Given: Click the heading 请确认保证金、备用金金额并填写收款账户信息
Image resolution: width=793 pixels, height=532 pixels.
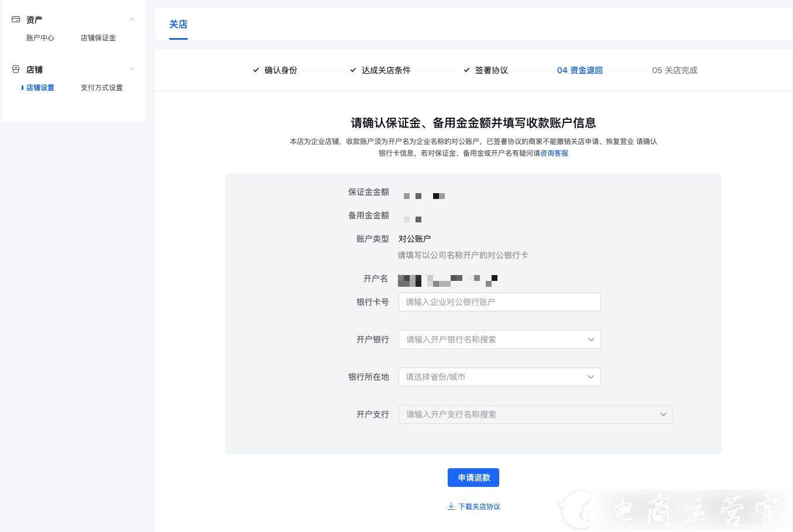Looking at the screenshot, I should tap(473, 123).
